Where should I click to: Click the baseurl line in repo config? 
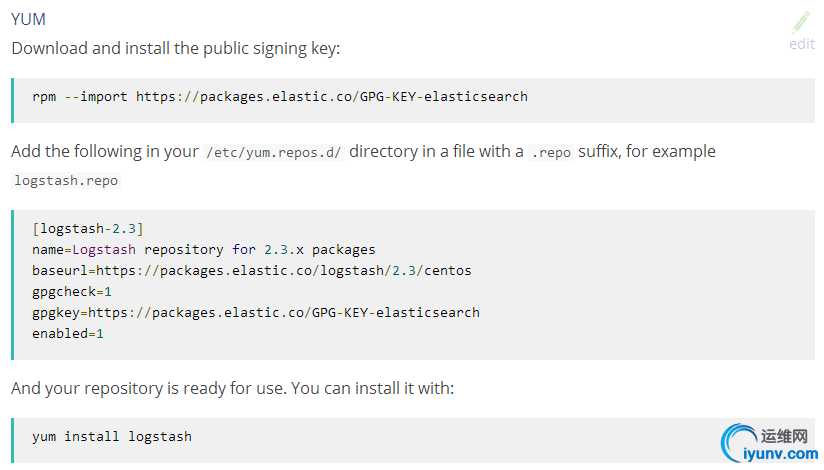(251, 270)
